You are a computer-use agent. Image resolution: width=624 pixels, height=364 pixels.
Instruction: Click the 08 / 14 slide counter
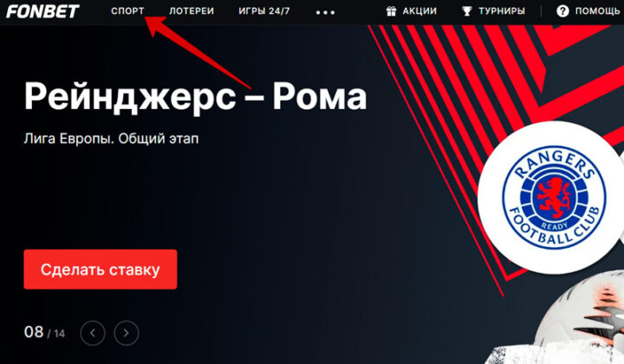click(x=44, y=332)
